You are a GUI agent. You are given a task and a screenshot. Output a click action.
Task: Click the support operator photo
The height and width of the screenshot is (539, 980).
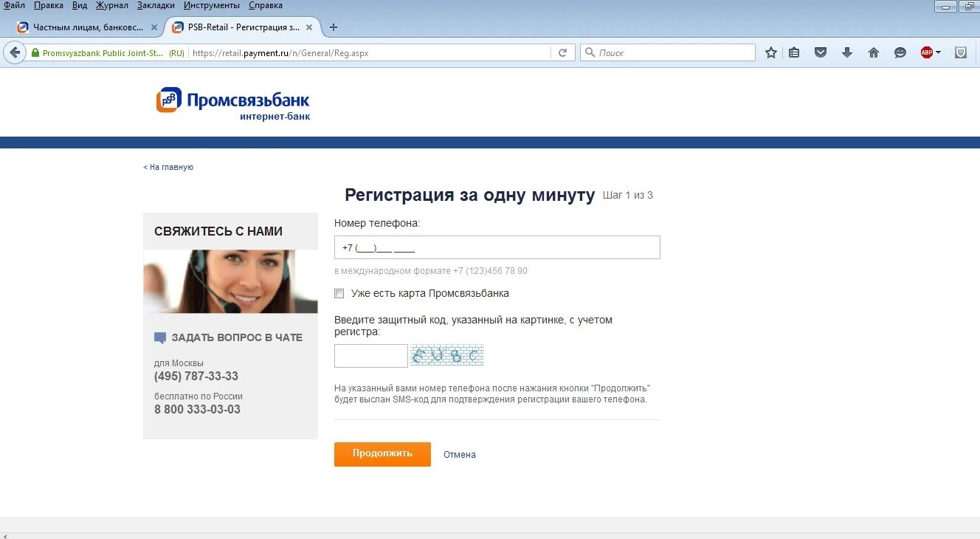pyautogui.click(x=230, y=281)
